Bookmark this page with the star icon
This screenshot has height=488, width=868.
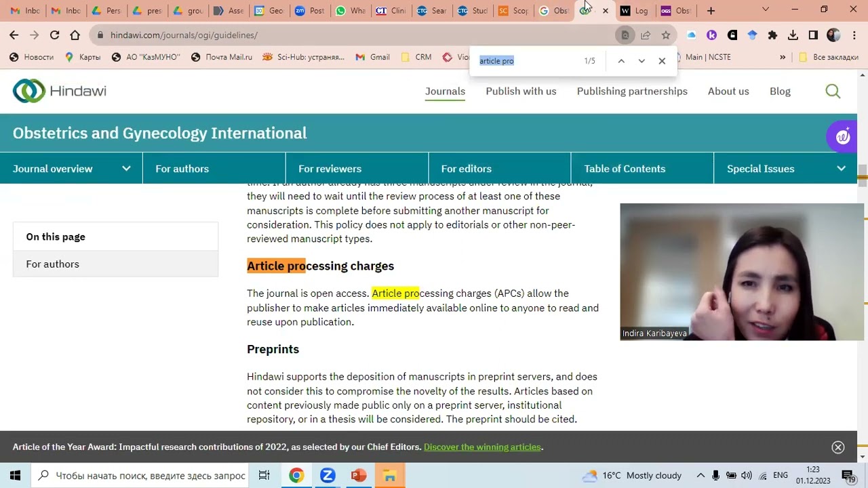666,35
